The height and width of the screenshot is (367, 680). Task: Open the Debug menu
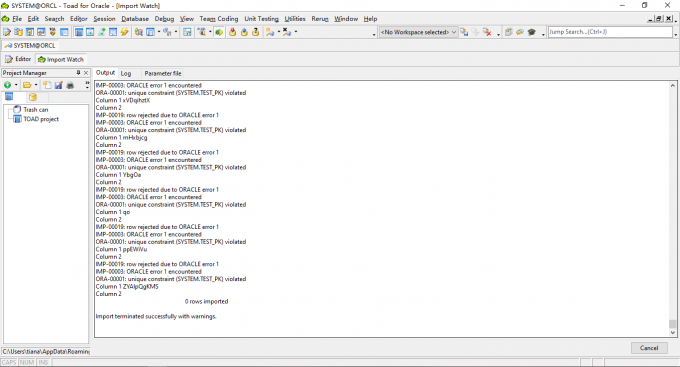(164, 19)
